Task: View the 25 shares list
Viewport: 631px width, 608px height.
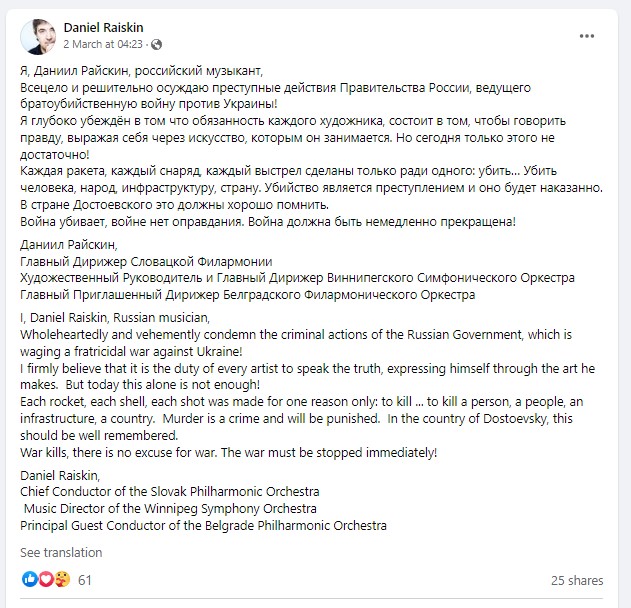Action: click(x=578, y=580)
